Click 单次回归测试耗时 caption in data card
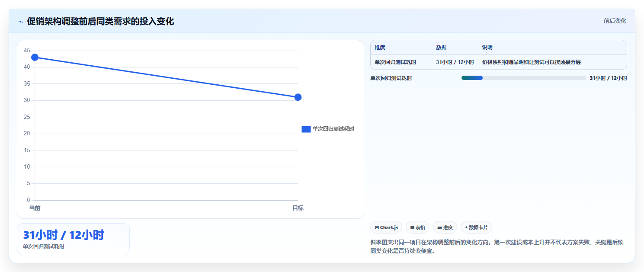The height and width of the screenshot is (272, 644). (44, 246)
